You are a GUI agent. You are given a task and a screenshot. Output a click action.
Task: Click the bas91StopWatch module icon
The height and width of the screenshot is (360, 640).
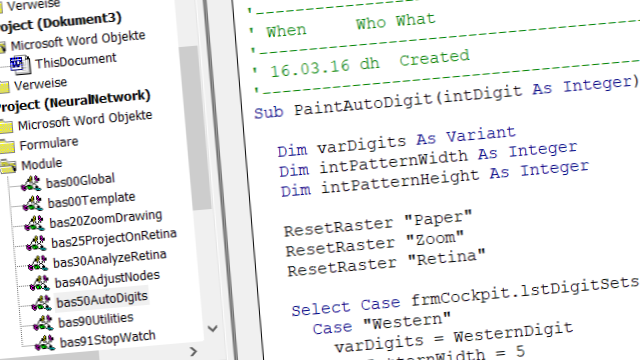[x=44, y=343]
